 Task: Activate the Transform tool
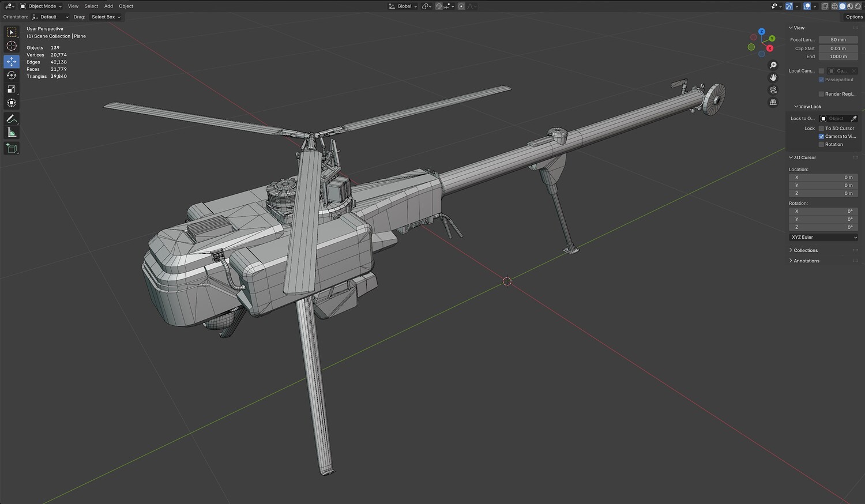pyautogui.click(x=12, y=103)
